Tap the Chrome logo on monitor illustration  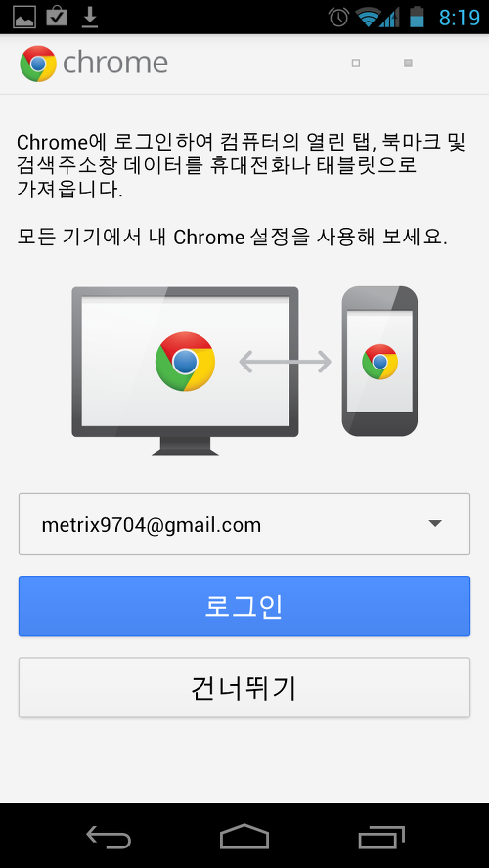pos(185,362)
